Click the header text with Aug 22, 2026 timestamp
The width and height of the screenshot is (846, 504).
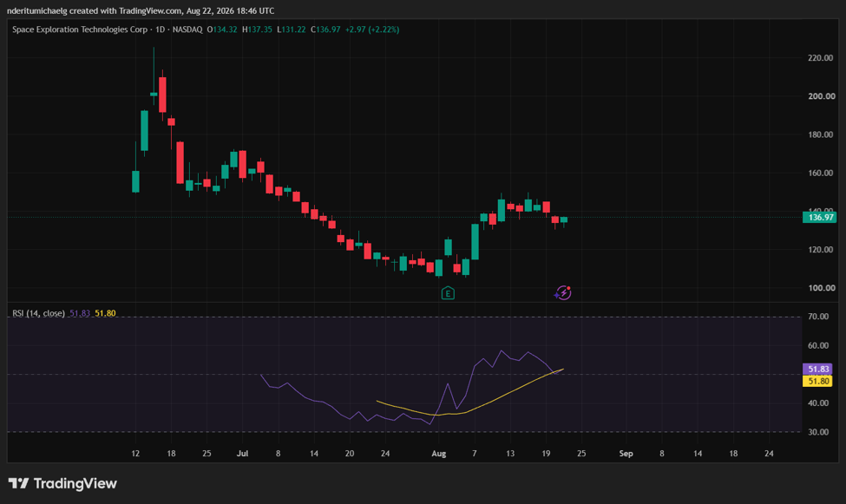[x=141, y=10]
